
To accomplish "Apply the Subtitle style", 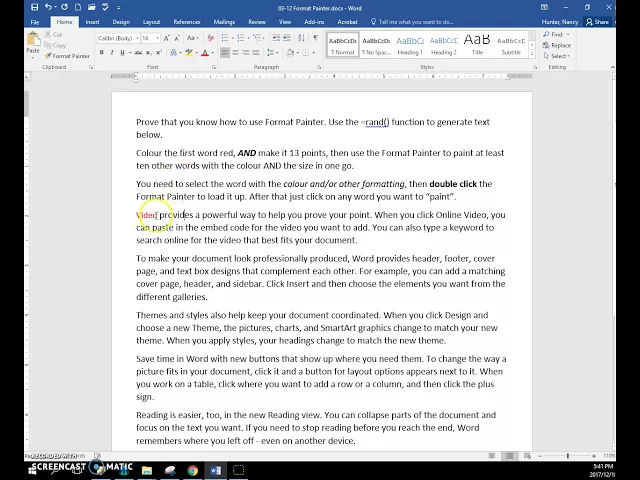I will coord(511,45).
